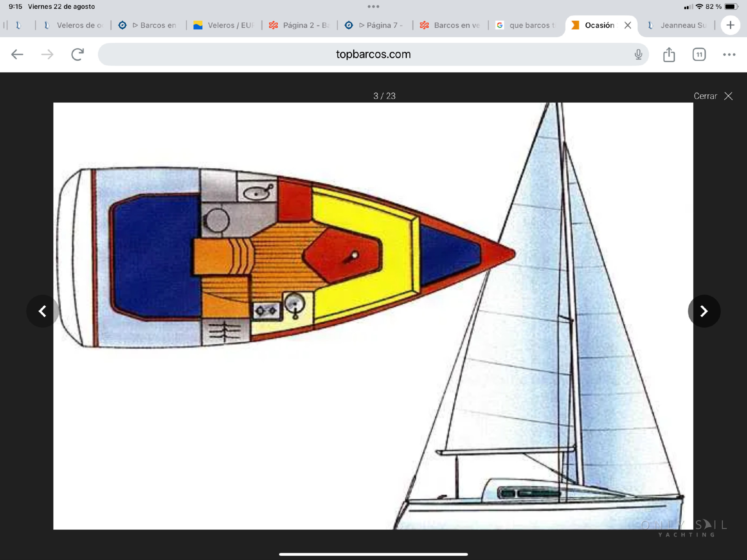Tap the battery indicator in status bar
The height and width of the screenshot is (560, 747).
(x=731, y=7)
